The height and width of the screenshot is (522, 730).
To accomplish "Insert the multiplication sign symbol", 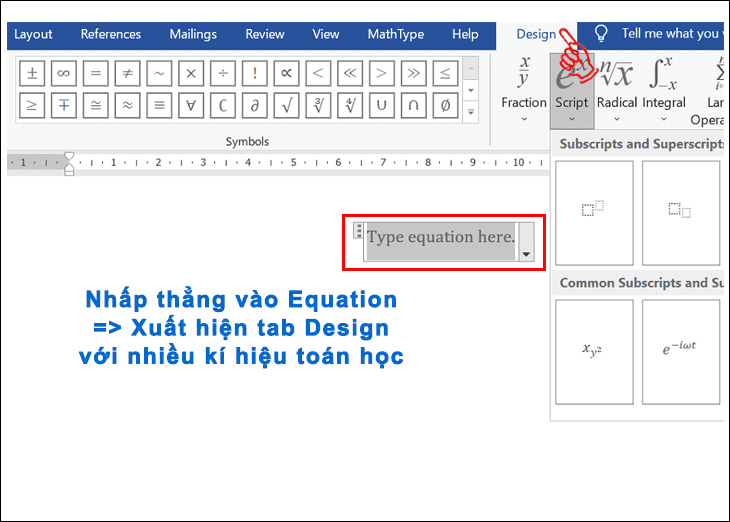I will [191, 73].
